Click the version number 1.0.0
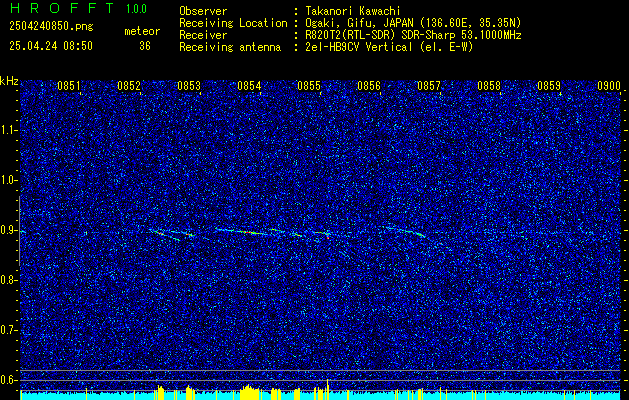 pyautogui.click(x=136, y=9)
